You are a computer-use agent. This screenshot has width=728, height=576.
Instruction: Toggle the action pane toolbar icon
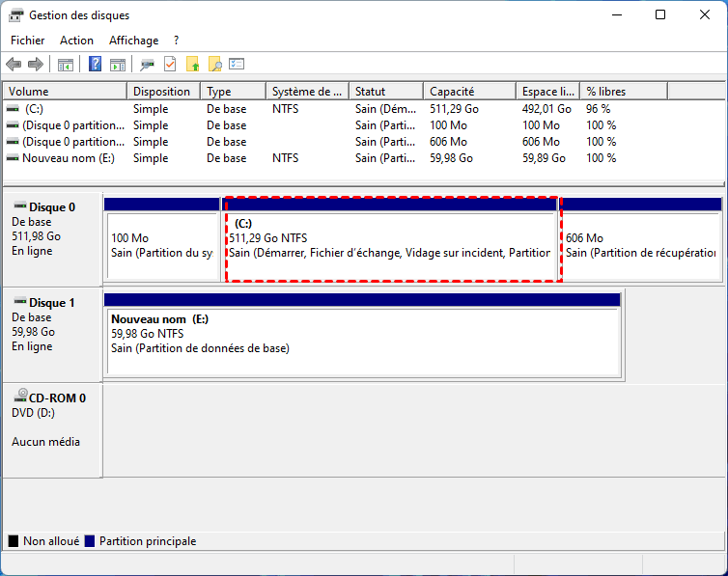[117, 65]
